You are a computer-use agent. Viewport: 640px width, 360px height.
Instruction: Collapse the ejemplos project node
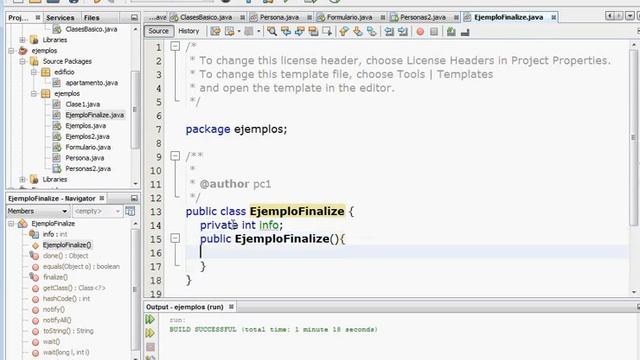[11, 51]
